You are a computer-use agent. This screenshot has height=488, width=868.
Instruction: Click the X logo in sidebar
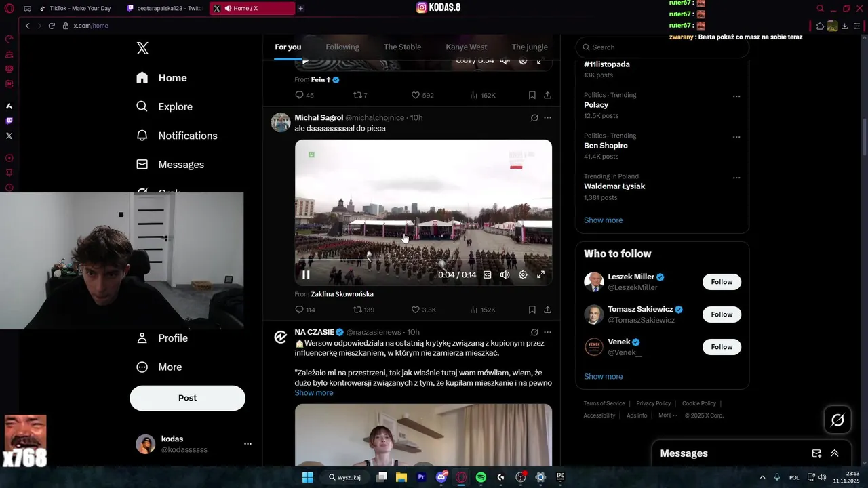(142, 48)
